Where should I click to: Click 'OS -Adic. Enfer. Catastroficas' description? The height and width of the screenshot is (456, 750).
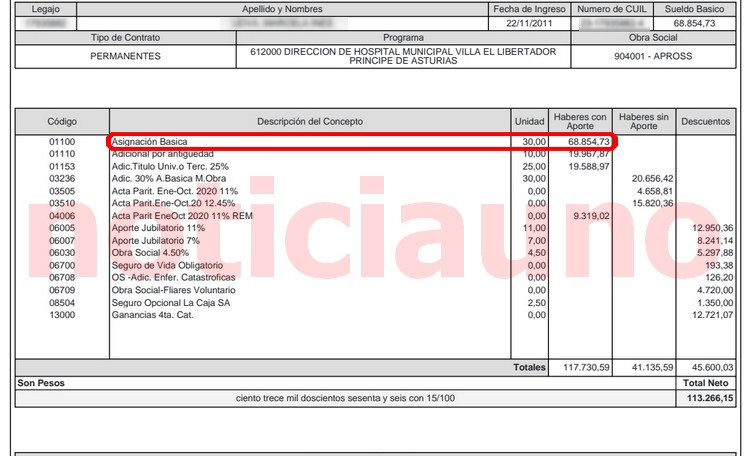click(x=173, y=278)
